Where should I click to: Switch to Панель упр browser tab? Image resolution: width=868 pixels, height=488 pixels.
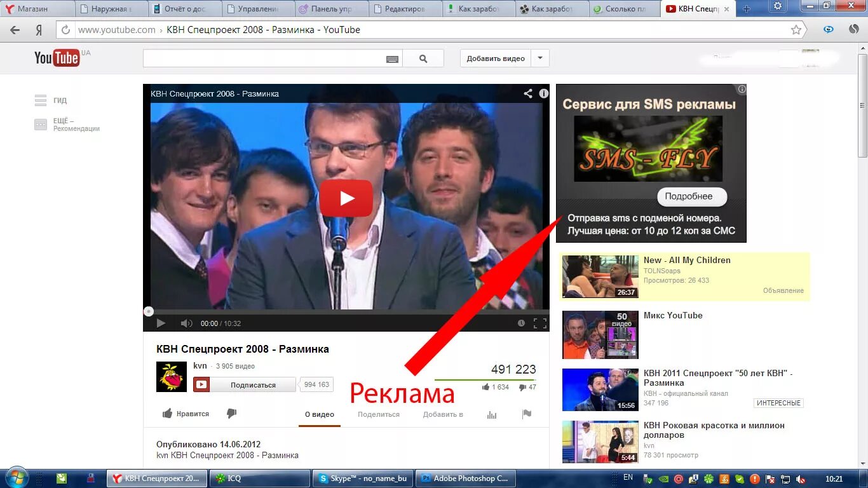[x=332, y=9]
